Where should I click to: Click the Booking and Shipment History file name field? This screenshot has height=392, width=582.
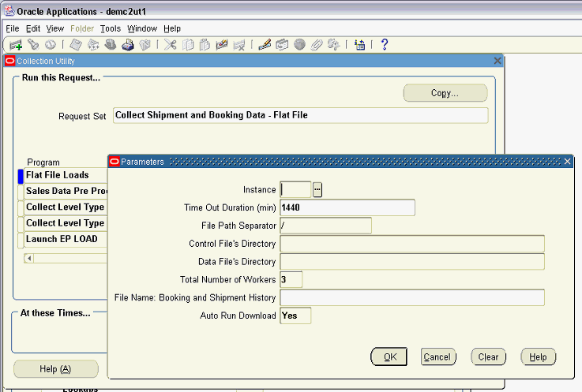pyautogui.click(x=412, y=297)
